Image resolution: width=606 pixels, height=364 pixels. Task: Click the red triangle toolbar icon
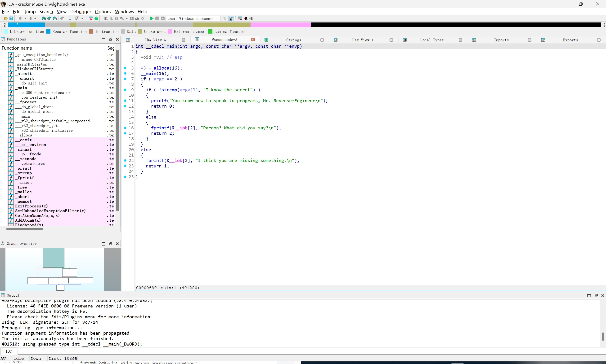click(91, 18)
